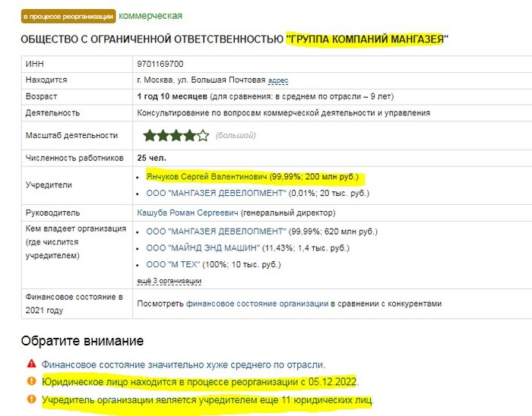Click the red warning triangle icon
Viewport: 532px width, 416px height.
pos(32,364)
